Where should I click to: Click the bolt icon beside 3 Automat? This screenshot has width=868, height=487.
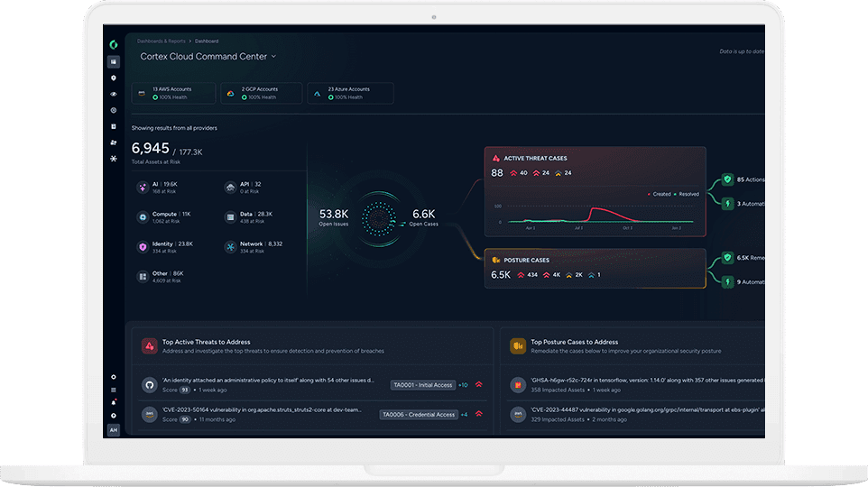point(728,204)
